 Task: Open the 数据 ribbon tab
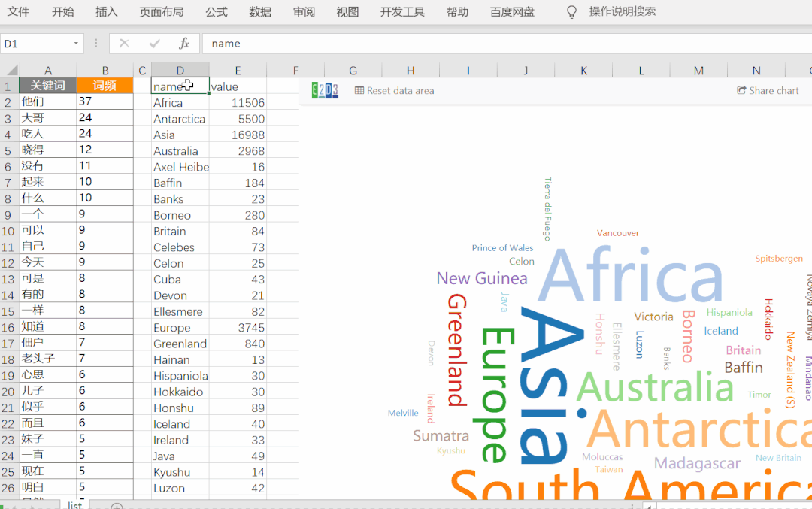(260, 12)
